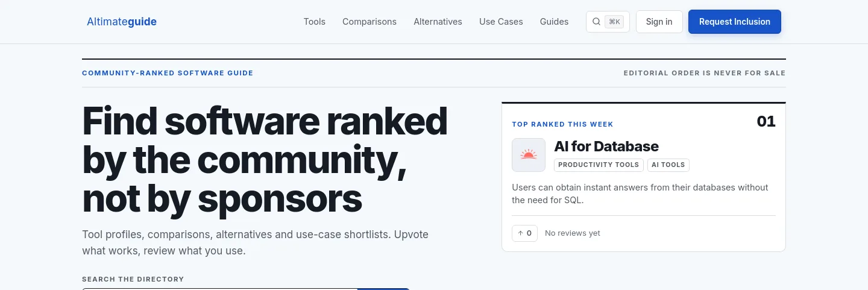Select the AI Tools tag

(668, 165)
